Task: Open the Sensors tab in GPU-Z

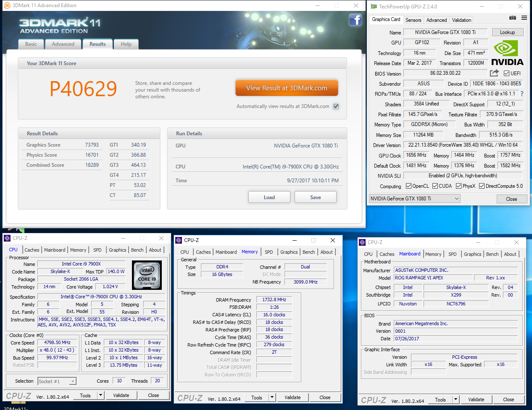Action: point(413,20)
